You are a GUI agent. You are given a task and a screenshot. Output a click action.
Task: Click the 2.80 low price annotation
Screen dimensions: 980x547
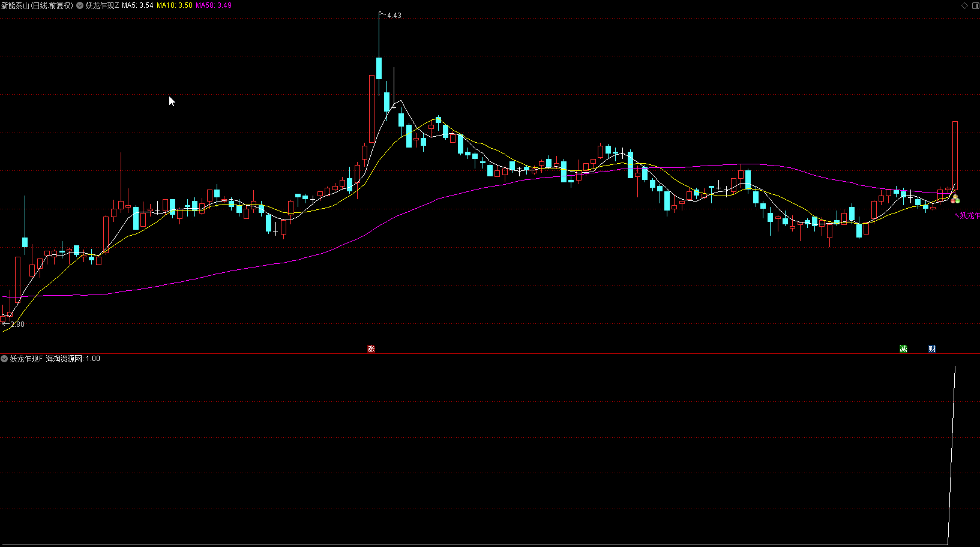coord(17,324)
